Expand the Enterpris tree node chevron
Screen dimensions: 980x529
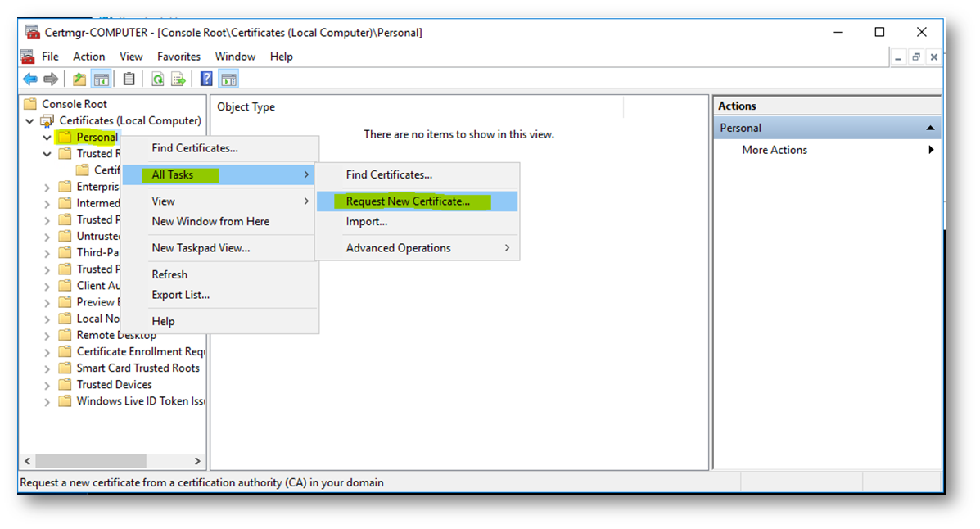pos(47,187)
